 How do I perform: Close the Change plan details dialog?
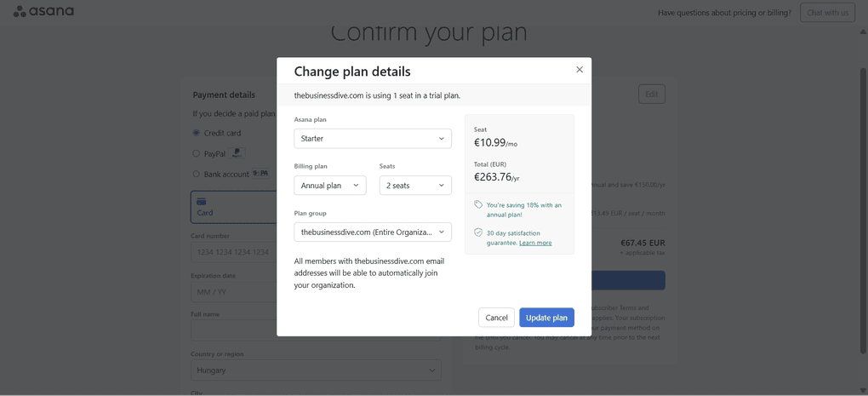point(580,70)
